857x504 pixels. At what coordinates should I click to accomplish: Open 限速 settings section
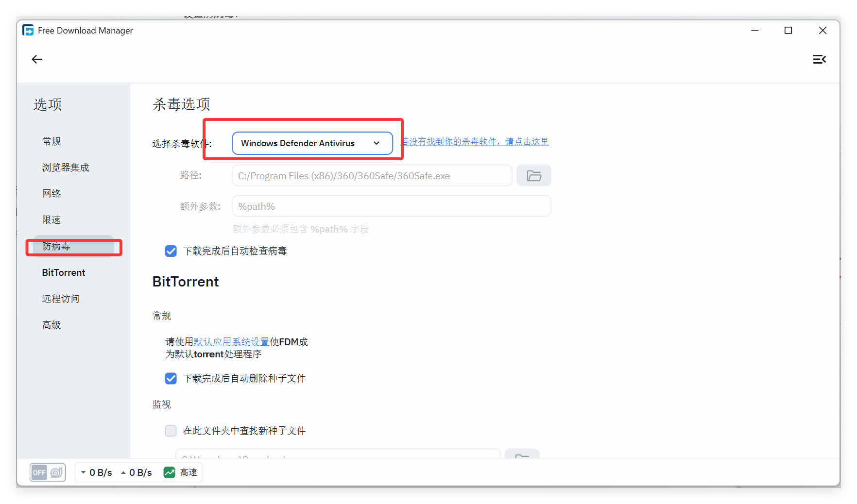(x=51, y=220)
